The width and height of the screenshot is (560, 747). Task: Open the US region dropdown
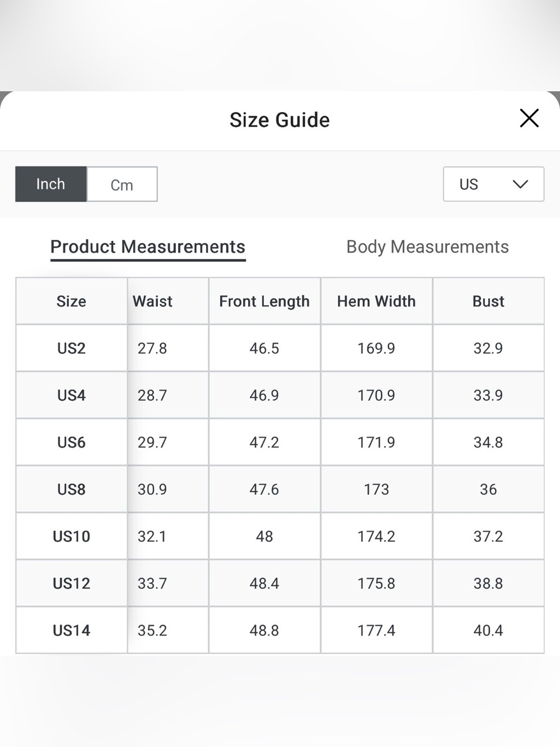493,184
